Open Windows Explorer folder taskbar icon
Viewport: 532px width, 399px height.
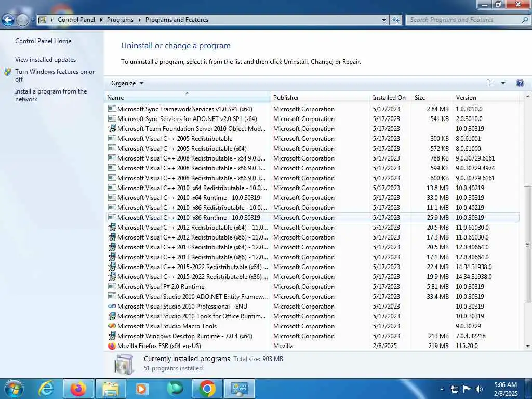(111, 389)
